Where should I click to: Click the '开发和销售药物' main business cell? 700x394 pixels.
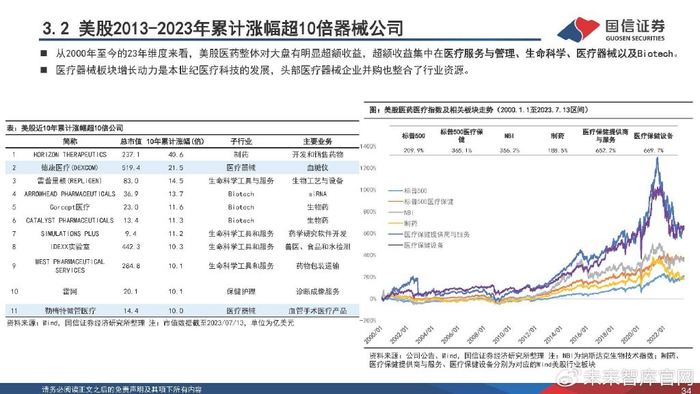click(317, 154)
